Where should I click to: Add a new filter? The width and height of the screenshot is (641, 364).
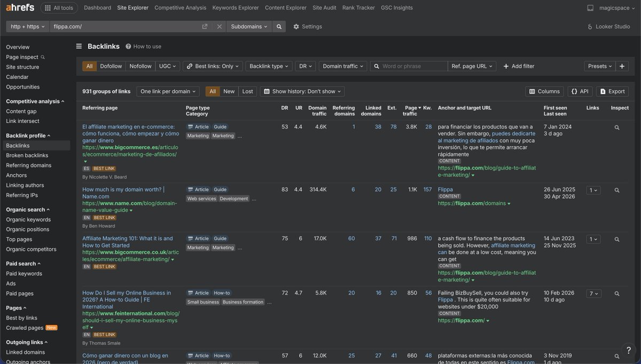(x=519, y=66)
